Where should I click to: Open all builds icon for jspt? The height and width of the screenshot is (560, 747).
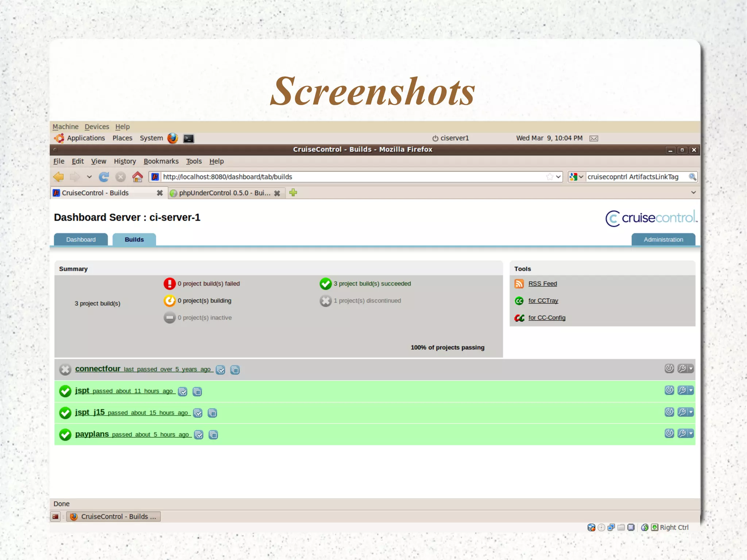pos(197,392)
